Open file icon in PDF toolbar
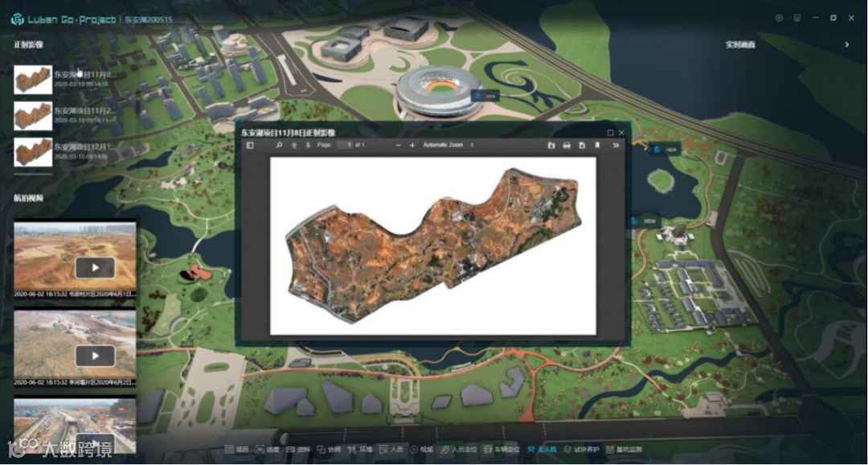The width and height of the screenshot is (868, 465). click(551, 145)
